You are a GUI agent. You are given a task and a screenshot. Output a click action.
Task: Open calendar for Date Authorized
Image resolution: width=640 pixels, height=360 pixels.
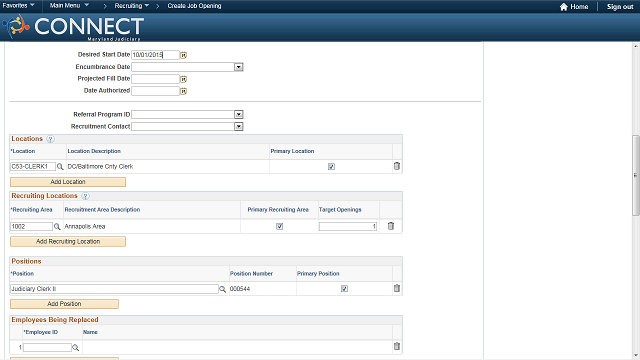[184, 91]
